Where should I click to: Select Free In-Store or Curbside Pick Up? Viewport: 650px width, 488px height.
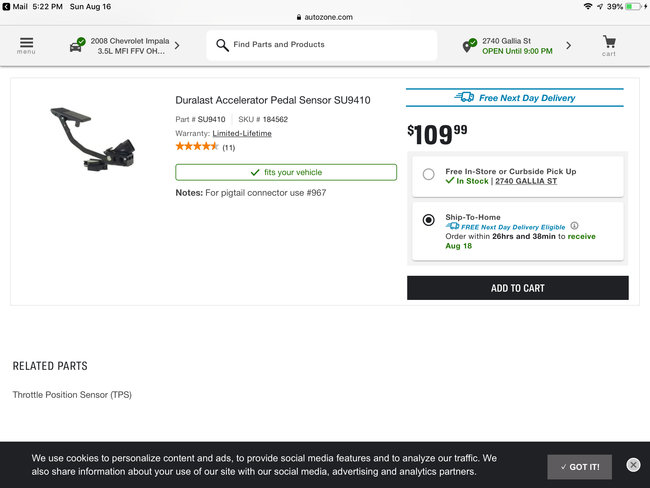tap(429, 174)
